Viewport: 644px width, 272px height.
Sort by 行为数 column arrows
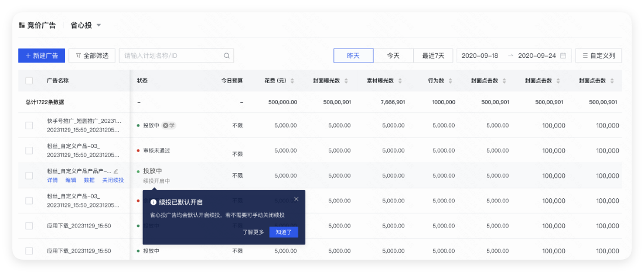[450, 81]
